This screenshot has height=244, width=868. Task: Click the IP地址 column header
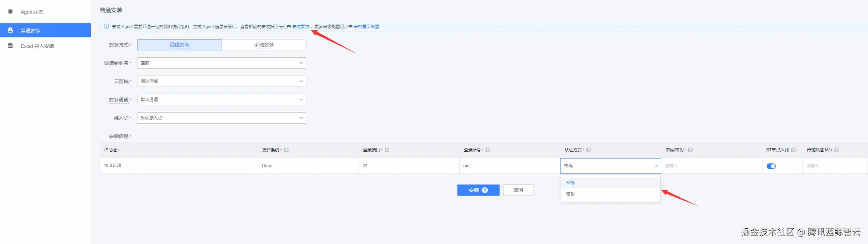pyautogui.click(x=110, y=150)
